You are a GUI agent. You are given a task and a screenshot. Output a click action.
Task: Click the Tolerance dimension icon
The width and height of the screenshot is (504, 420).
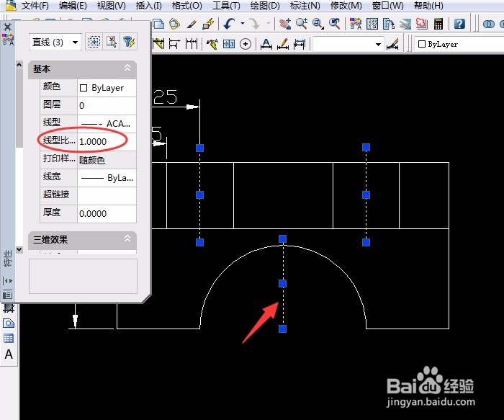(x=229, y=44)
